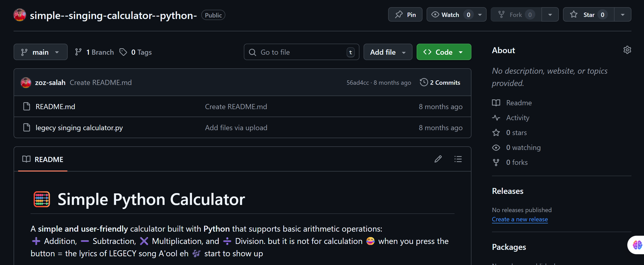The image size is (644, 265).
Task: Open the star lists dropdown arrow
Action: click(x=623, y=15)
